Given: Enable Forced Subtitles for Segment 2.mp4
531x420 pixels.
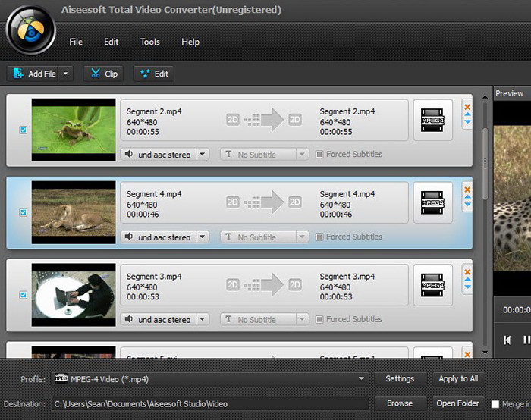Looking at the screenshot, I should 319,155.
